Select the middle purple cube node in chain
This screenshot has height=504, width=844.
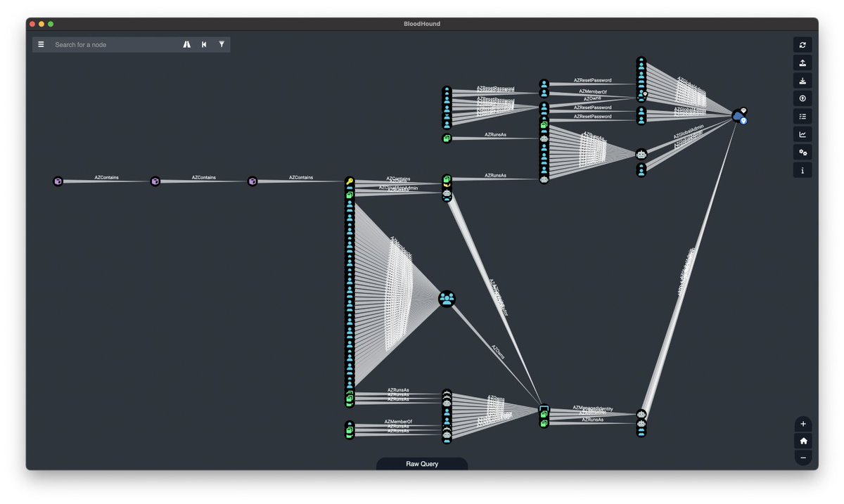[155, 181]
